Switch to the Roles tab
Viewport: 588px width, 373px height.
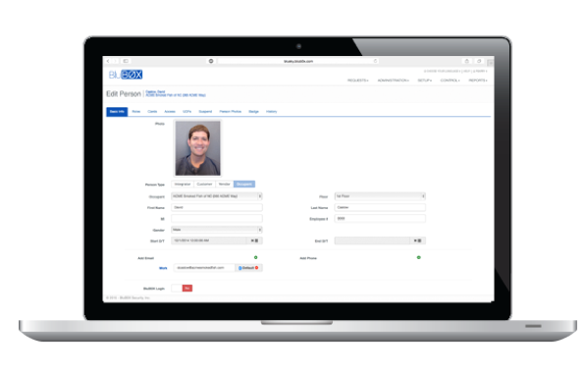click(x=136, y=112)
